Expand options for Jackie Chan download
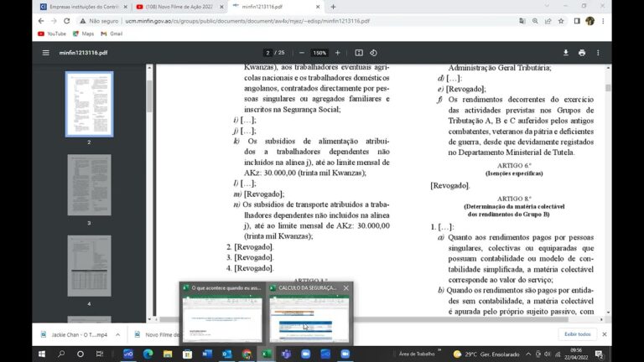The width and height of the screenshot is (644, 362). pos(118,335)
